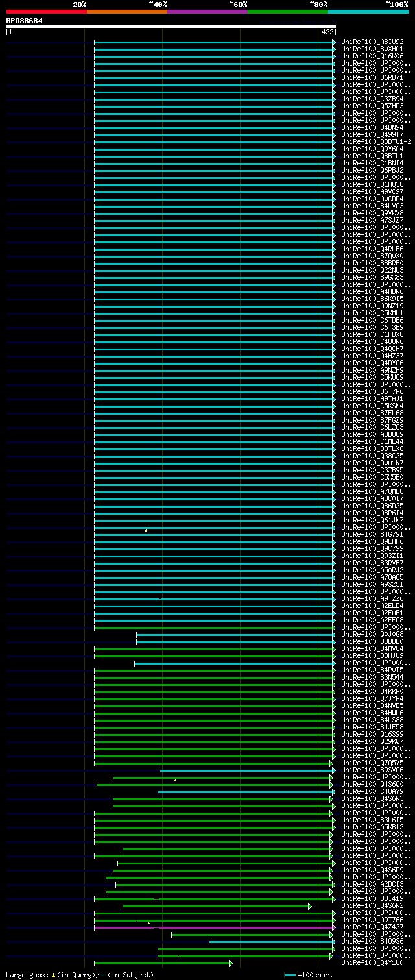Select hit label UniRef100_B6T7P6
The image size is (415, 980).
click(372, 392)
